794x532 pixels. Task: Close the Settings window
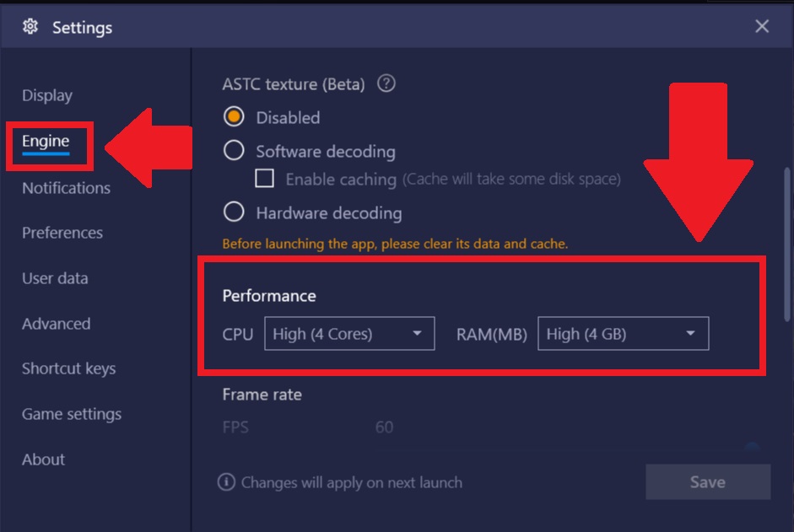[x=762, y=26]
